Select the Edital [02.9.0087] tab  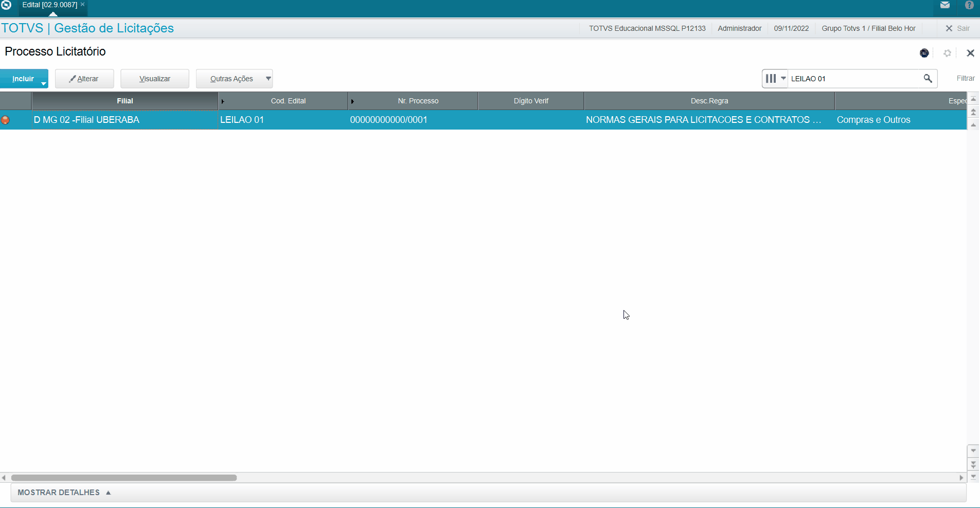49,5
